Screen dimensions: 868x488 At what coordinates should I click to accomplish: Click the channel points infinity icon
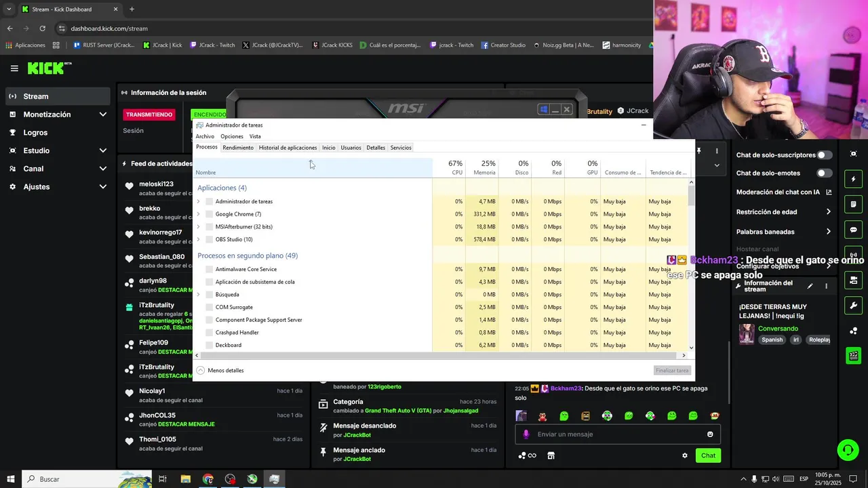point(528,455)
